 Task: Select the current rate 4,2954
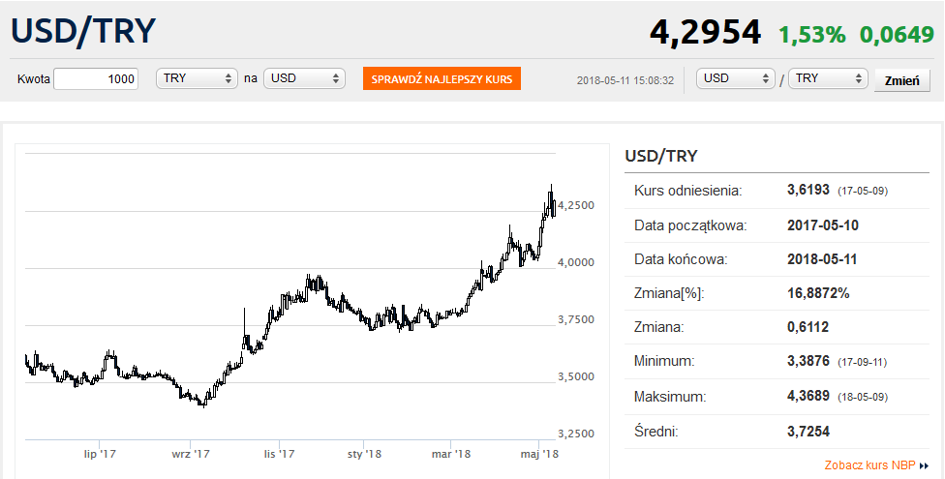pyautogui.click(x=705, y=33)
